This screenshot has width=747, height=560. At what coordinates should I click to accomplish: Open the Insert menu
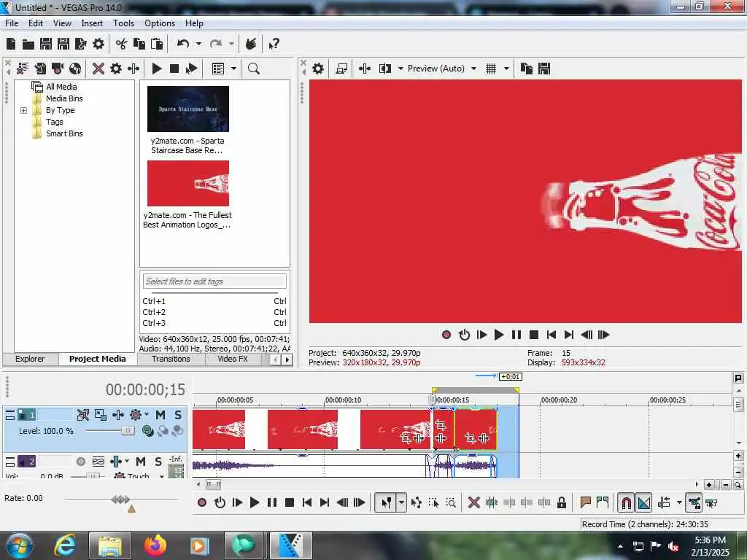92,23
